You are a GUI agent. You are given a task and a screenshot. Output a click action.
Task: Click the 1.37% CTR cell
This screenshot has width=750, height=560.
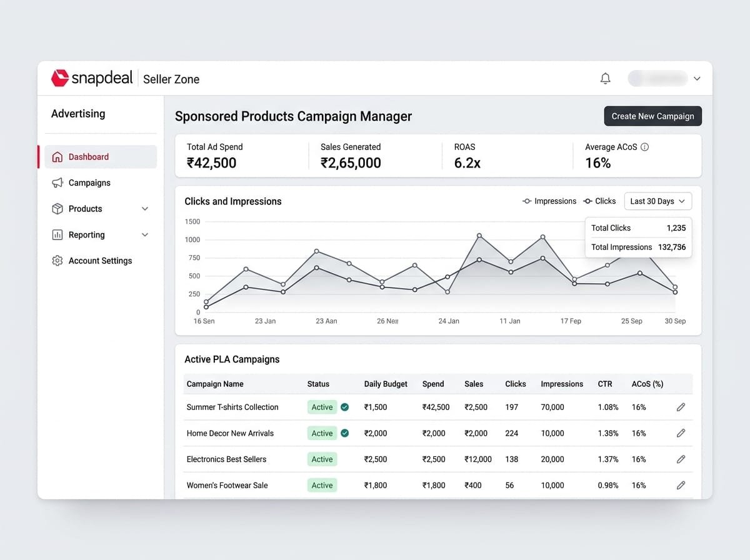click(x=608, y=459)
